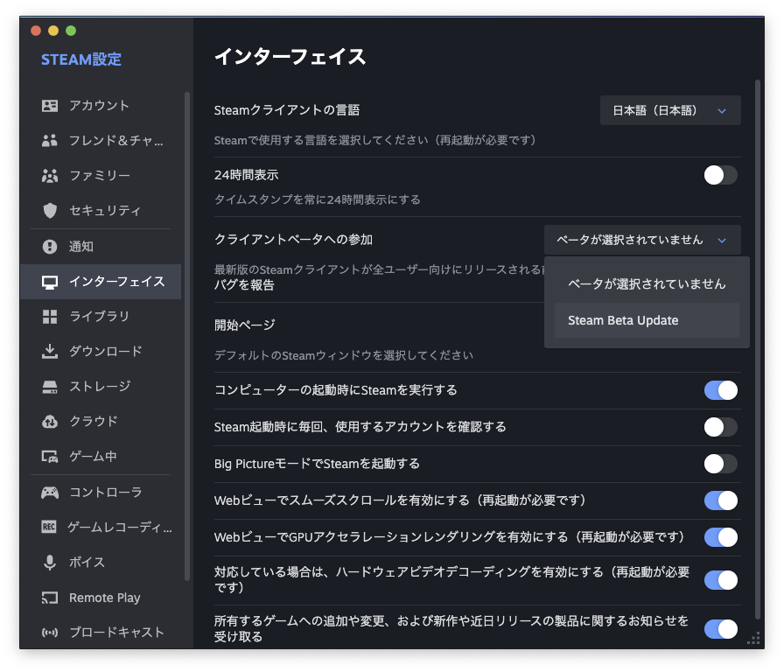Click the ゲームレコーディング REC icon
The height and width of the screenshot is (672, 784).
click(x=49, y=527)
